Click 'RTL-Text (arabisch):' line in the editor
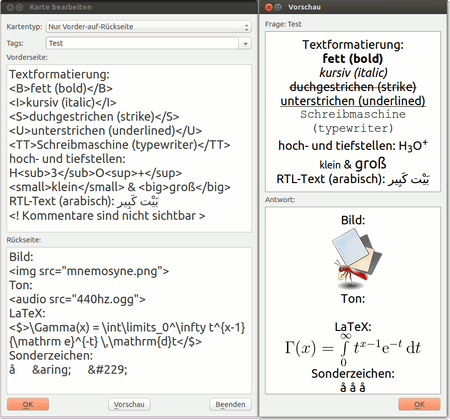 (x=84, y=201)
